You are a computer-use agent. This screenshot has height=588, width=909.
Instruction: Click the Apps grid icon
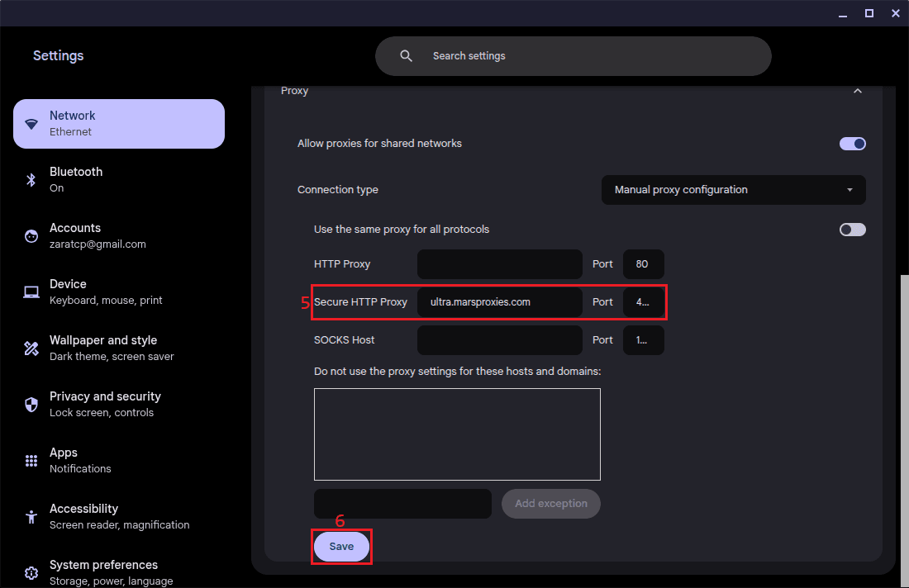(x=31, y=461)
